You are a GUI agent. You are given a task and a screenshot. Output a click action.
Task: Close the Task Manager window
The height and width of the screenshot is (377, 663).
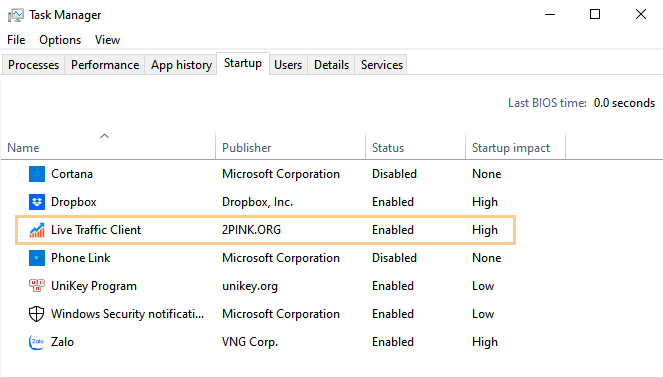coord(641,15)
